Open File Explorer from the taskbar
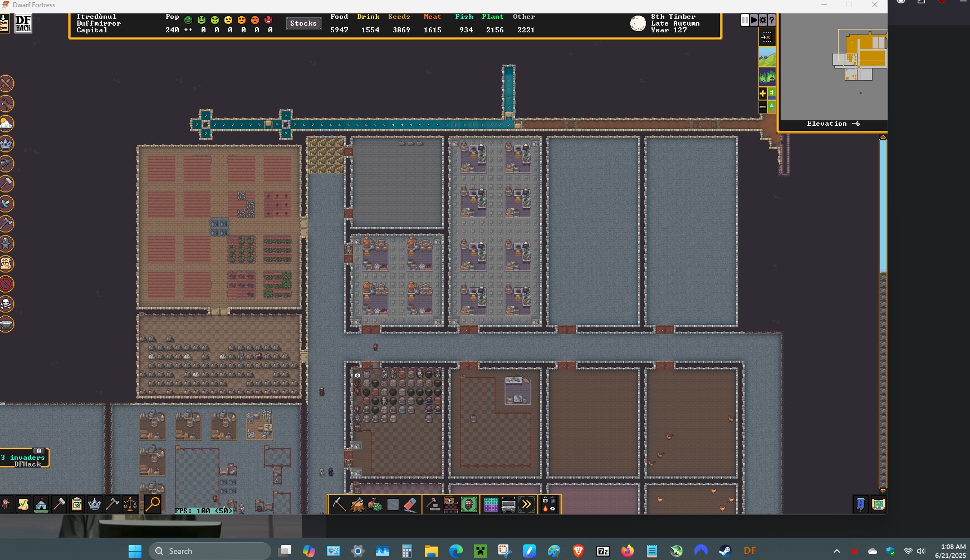 pyautogui.click(x=431, y=551)
